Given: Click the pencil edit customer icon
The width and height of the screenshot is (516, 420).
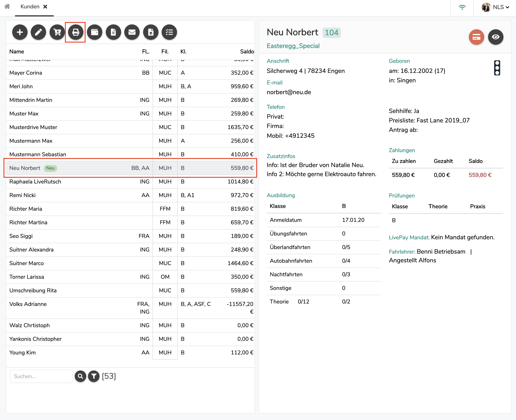Looking at the screenshot, I should click(x=39, y=32).
